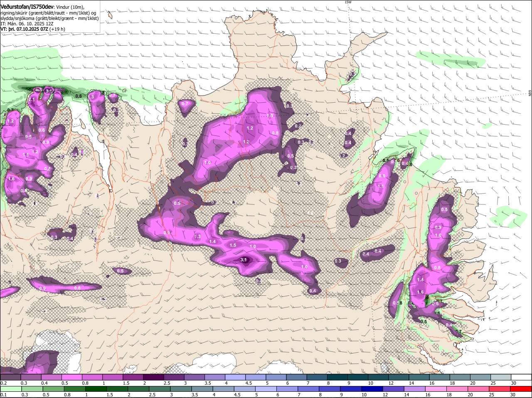Click the 2.1 precipitation value label
This screenshot has height=398, width=532.
coord(32,100)
